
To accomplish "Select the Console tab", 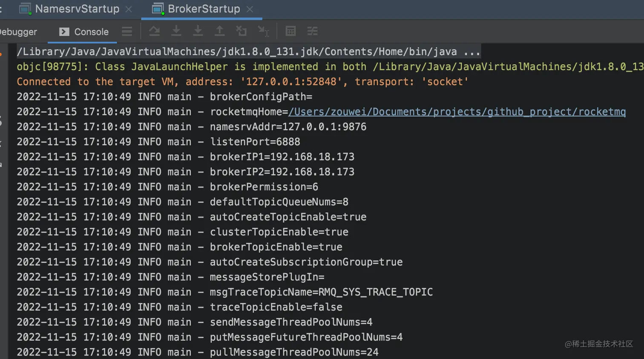I will [91, 32].
